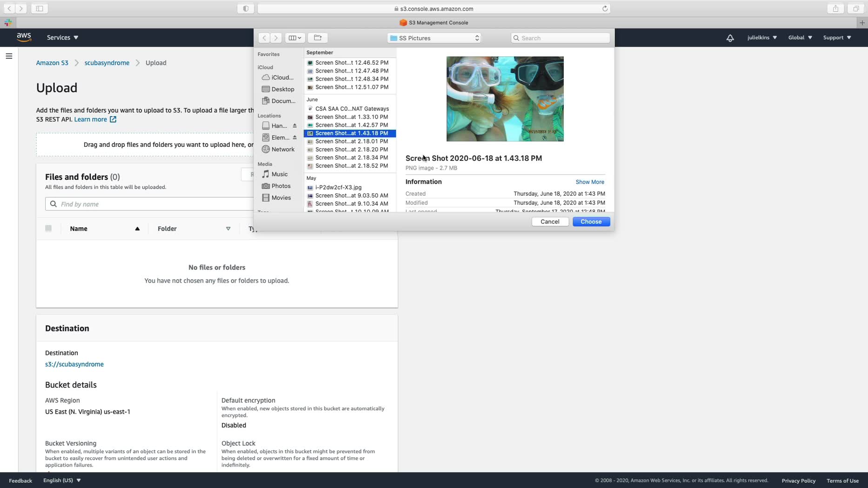Screen dimensions: 868x488
Task: Open Music in the Media section
Action: (275, 174)
